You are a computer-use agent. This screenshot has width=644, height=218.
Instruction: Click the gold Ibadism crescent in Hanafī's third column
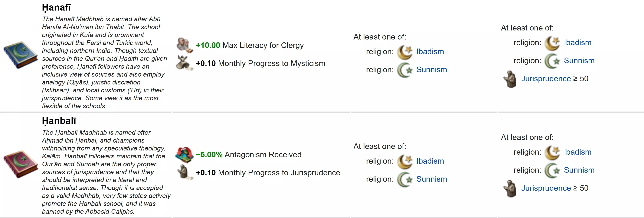click(404, 52)
